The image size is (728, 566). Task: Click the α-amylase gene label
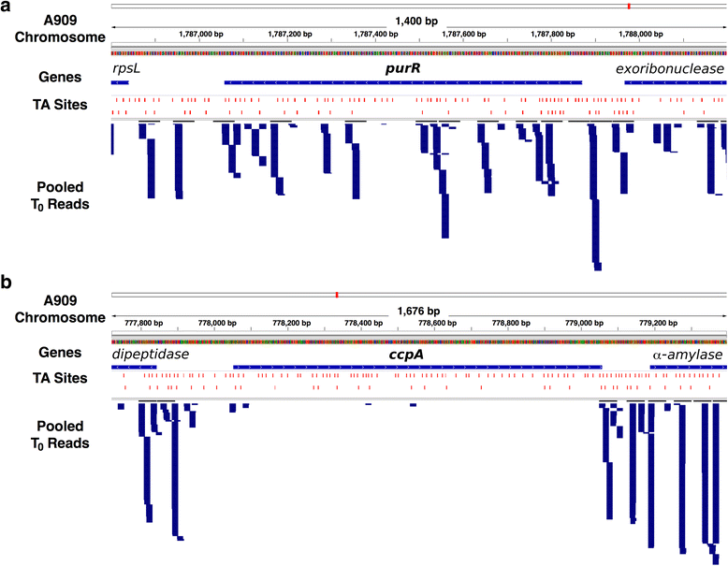point(687,356)
